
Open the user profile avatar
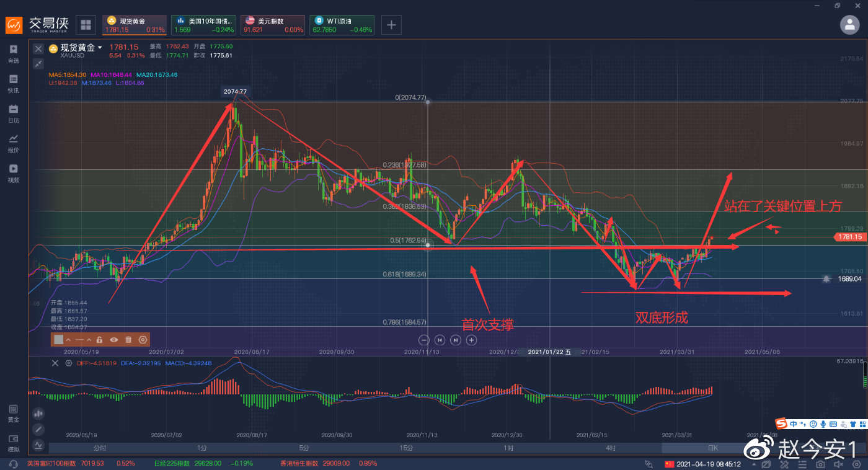click(x=849, y=25)
